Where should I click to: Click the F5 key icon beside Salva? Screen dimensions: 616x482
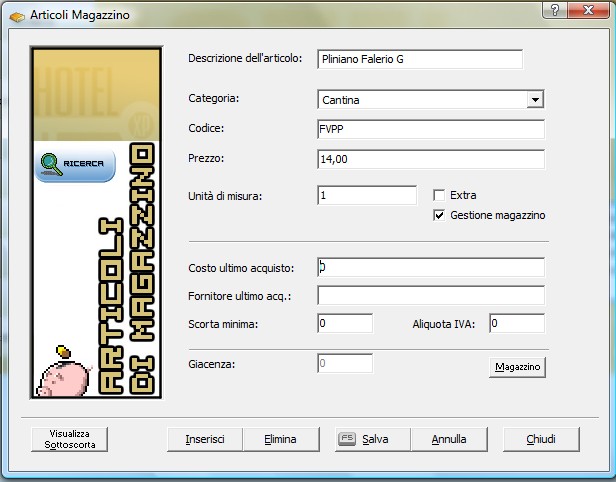point(346,439)
